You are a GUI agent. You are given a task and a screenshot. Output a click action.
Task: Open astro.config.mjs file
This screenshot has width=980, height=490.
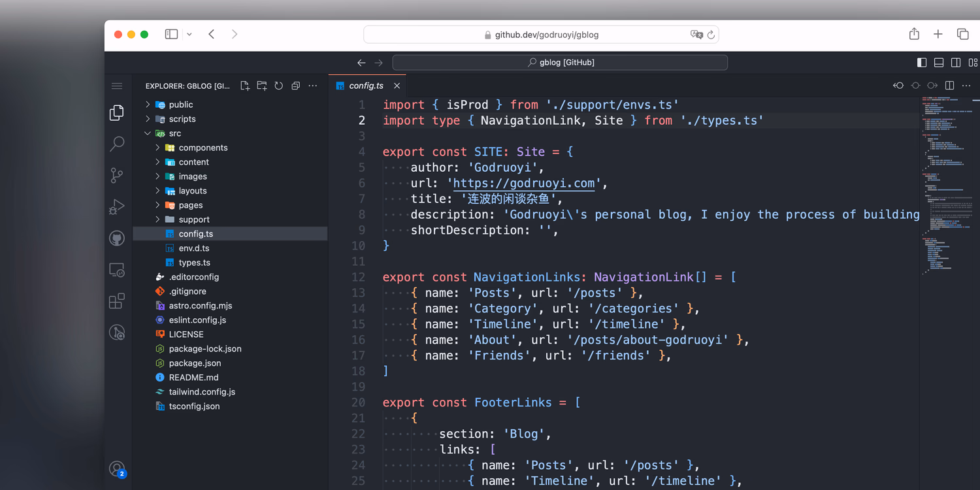(x=230, y=306)
